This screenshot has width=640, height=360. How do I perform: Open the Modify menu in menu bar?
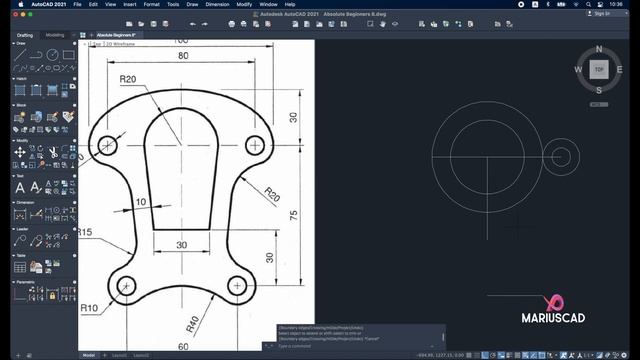244,4
